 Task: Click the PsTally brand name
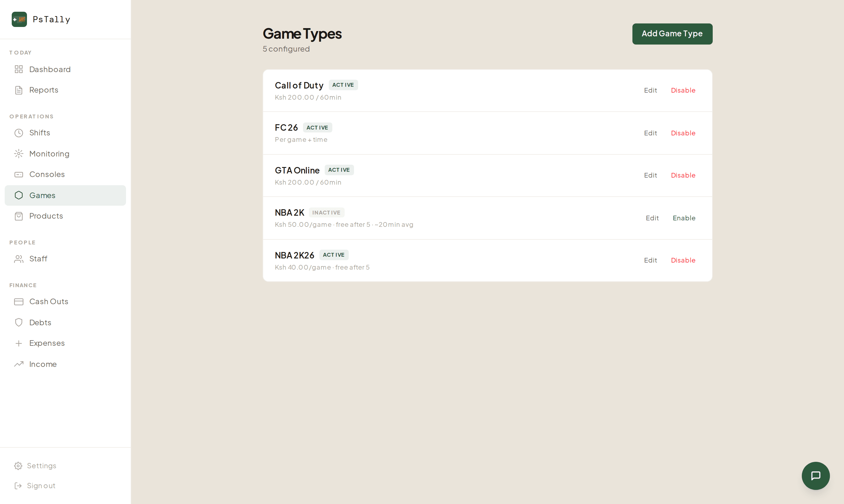pos(52,19)
